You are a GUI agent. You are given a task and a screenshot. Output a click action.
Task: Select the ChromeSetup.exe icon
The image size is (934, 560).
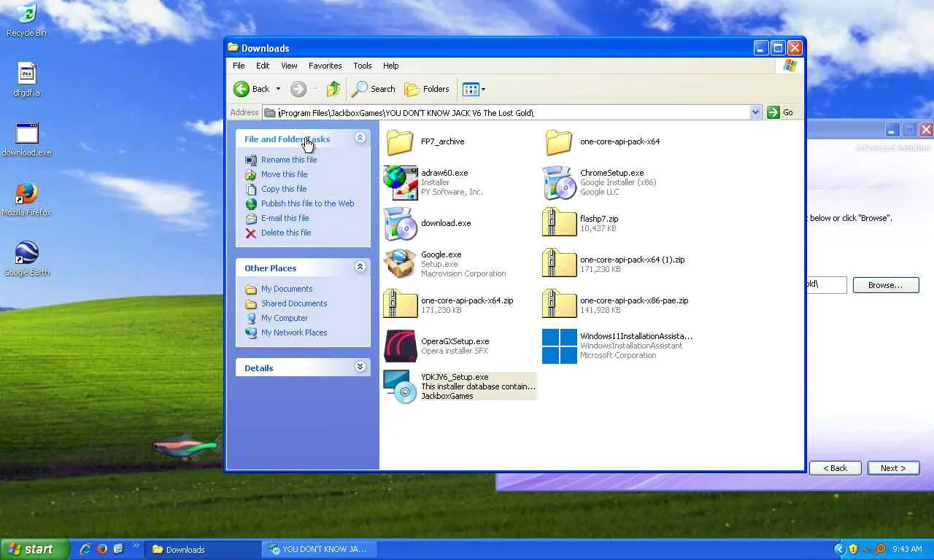click(x=559, y=182)
